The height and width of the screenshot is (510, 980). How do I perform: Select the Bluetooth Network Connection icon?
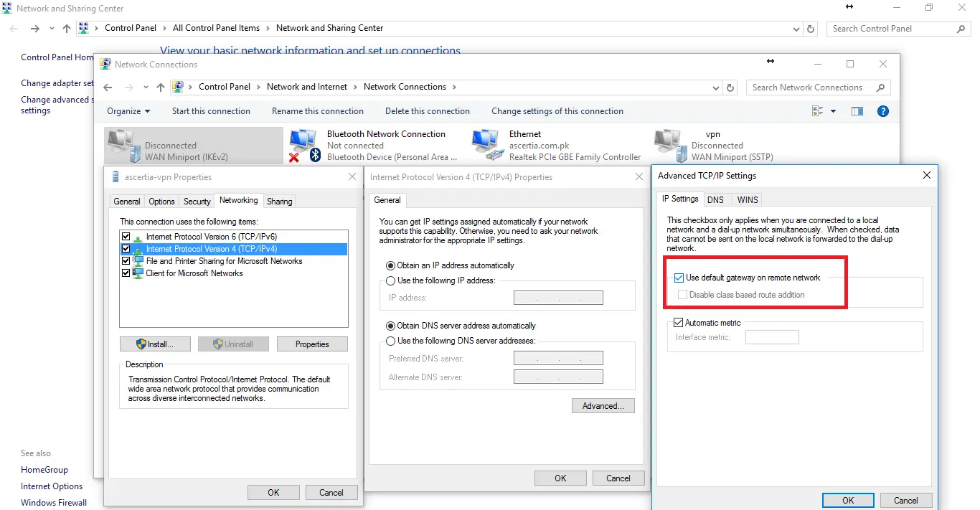click(x=304, y=146)
